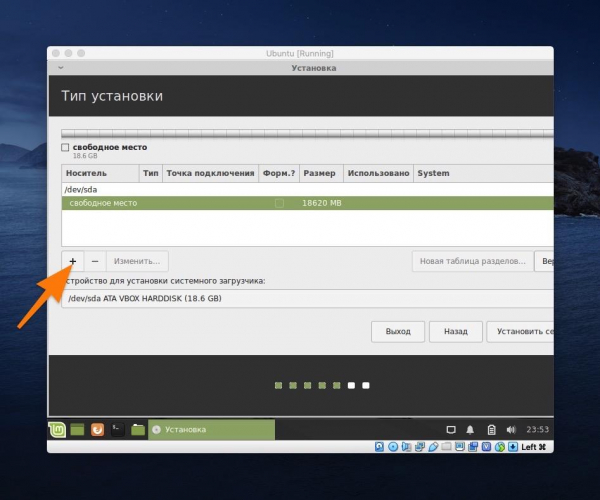Toggle checkbox next to свободное место legend
Screen dimensions: 600x500
65,147
